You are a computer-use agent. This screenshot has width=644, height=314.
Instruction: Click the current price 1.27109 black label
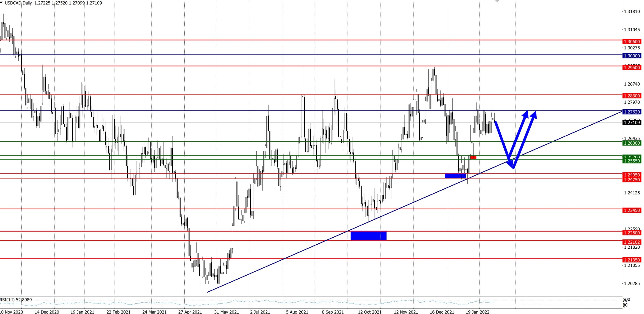point(632,123)
